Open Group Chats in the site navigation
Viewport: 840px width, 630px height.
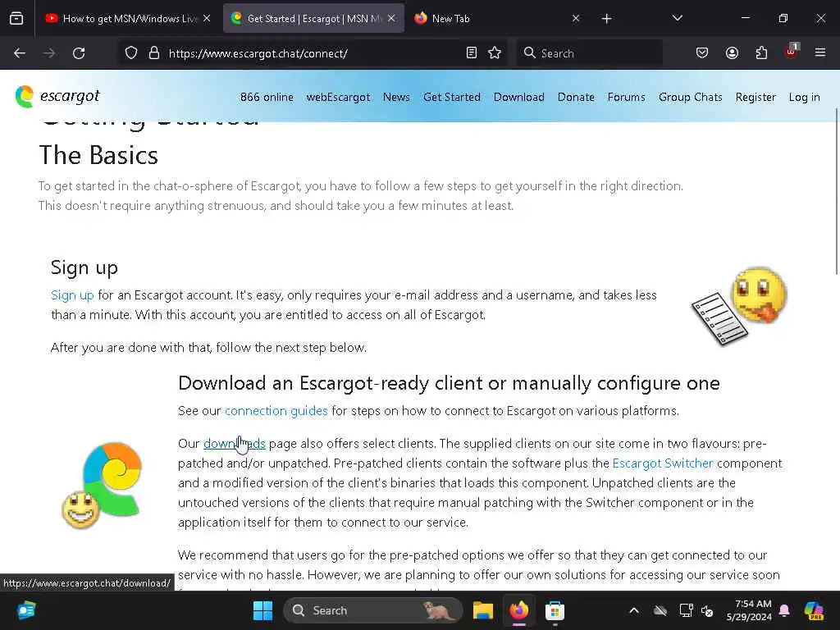click(x=691, y=97)
